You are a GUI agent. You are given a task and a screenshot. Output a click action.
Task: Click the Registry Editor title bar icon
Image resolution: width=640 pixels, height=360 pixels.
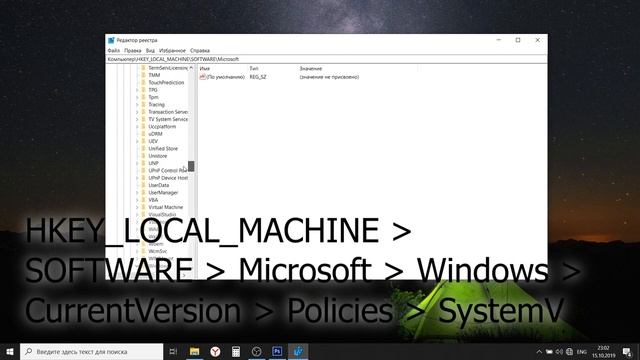point(111,40)
